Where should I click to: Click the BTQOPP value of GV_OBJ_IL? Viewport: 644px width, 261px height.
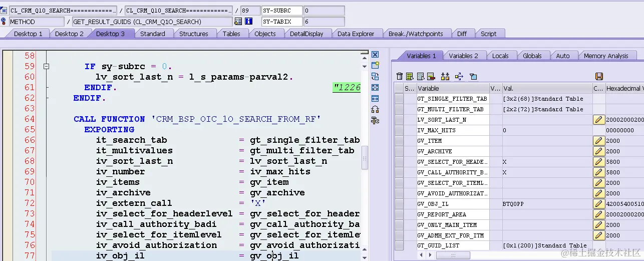513,204
